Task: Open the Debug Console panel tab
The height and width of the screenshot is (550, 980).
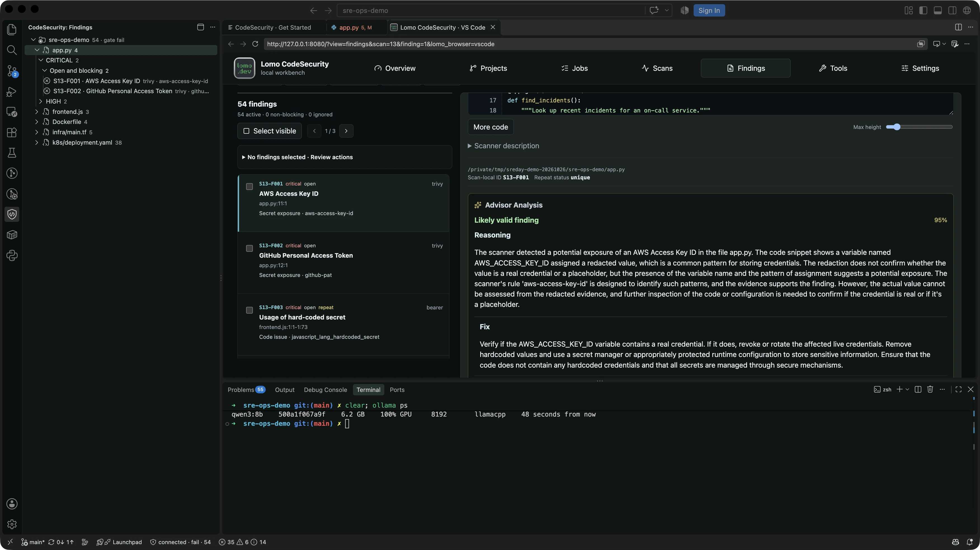Action: pos(325,390)
